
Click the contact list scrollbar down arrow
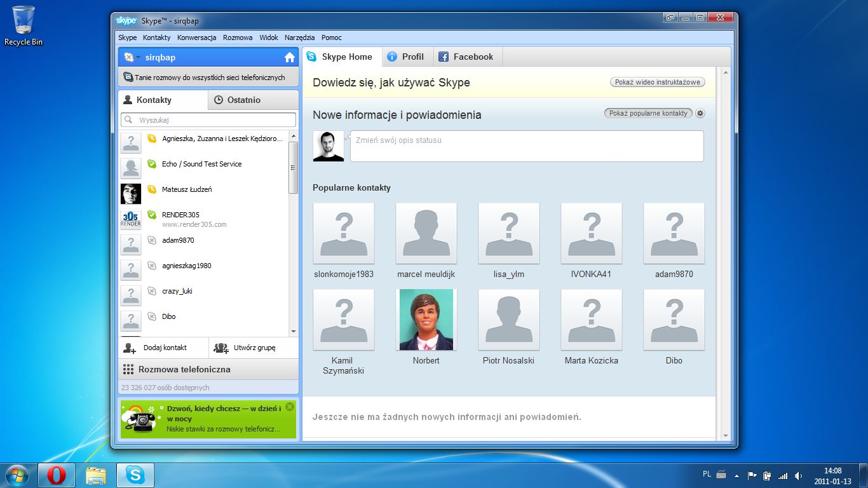pyautogui.click(x=294, y=331)
